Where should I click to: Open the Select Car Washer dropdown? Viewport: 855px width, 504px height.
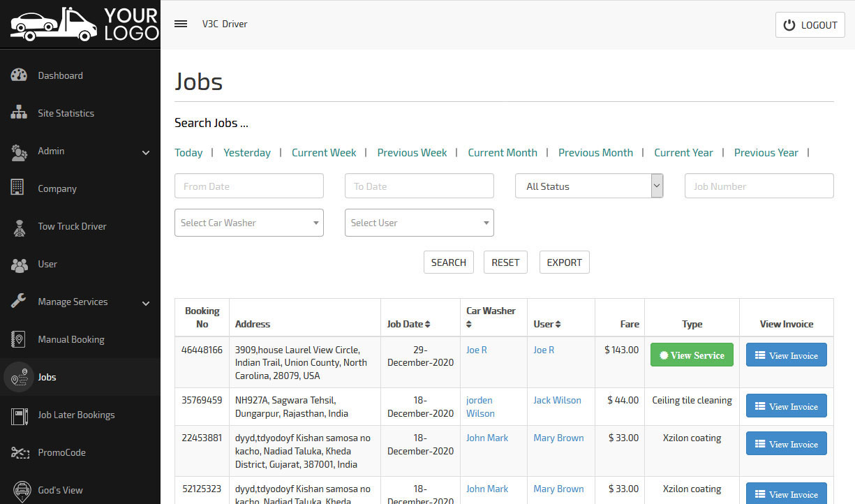[x=249, y=223]
